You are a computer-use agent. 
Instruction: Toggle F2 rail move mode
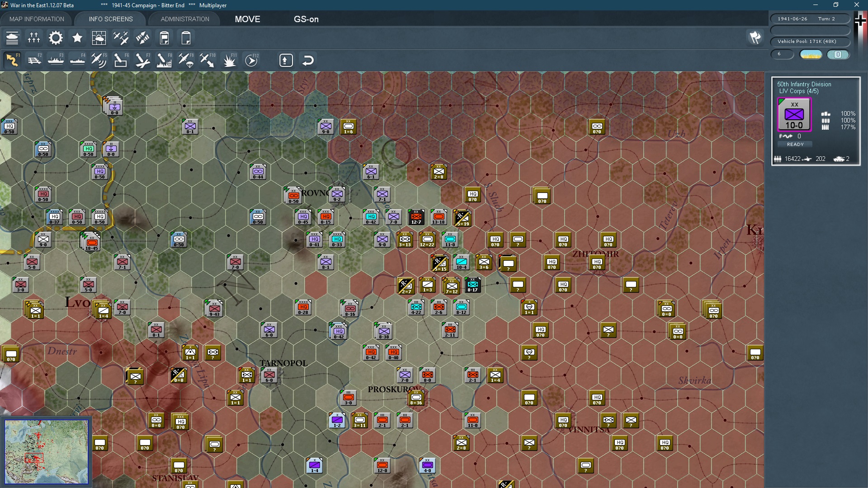point(34,60)
